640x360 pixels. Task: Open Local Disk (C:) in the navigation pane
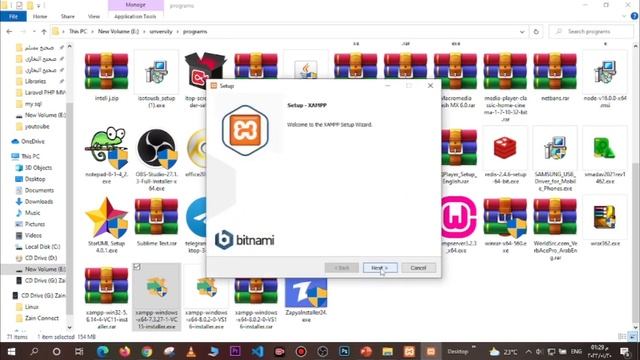pos(42,247)
